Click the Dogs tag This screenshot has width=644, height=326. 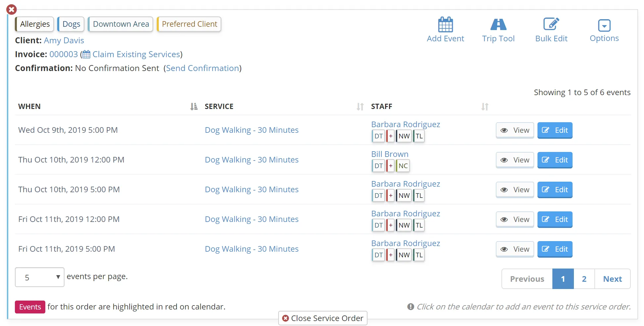click(71, 24)
